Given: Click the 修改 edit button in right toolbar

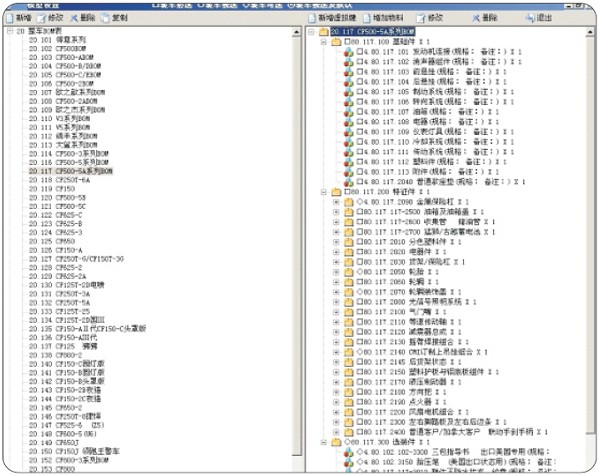Looking at the screenshot, I should tap(430, 18).
